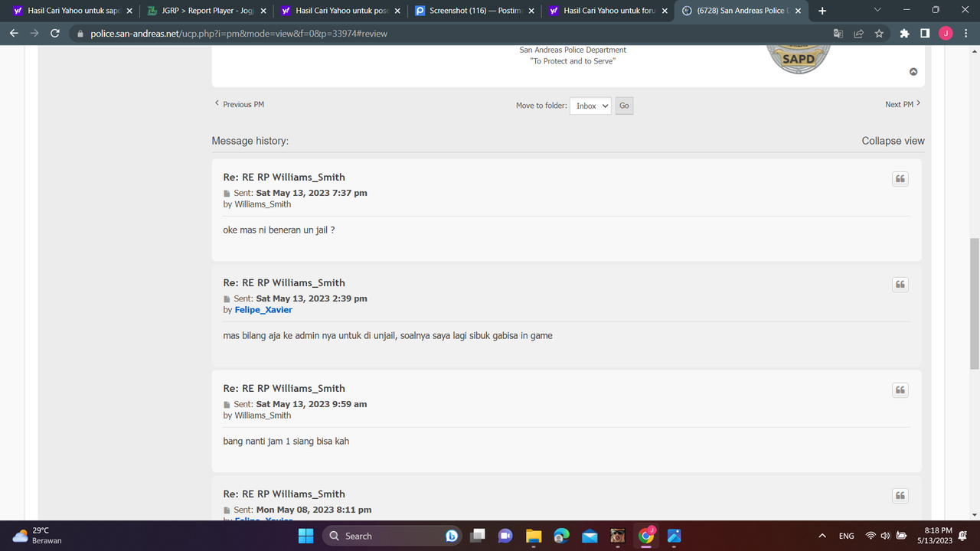Open network settings via Wi-Fi icon
The image size is (980, 551).
click(x=871, y=536)
